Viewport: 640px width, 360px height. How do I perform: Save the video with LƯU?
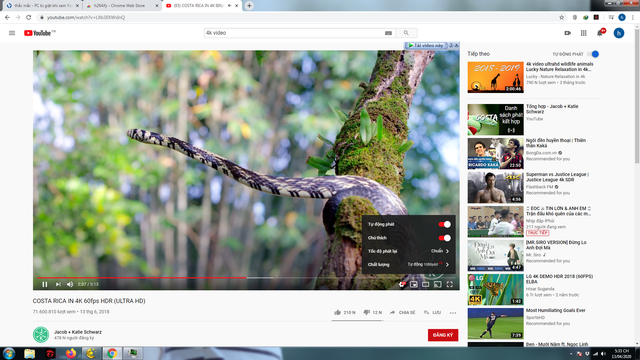coord(432,312)
